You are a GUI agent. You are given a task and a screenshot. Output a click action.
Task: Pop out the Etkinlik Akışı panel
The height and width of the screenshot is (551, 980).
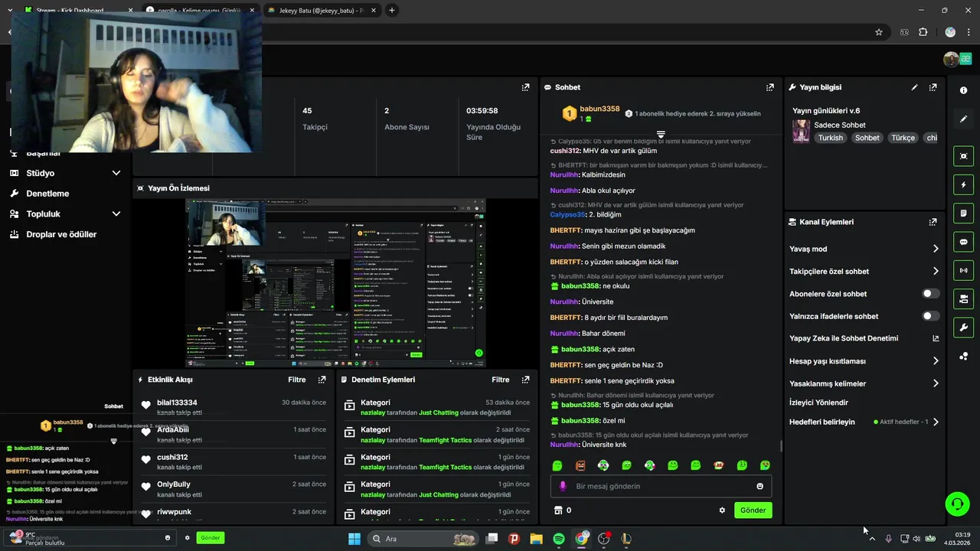[x=322, y=380]
